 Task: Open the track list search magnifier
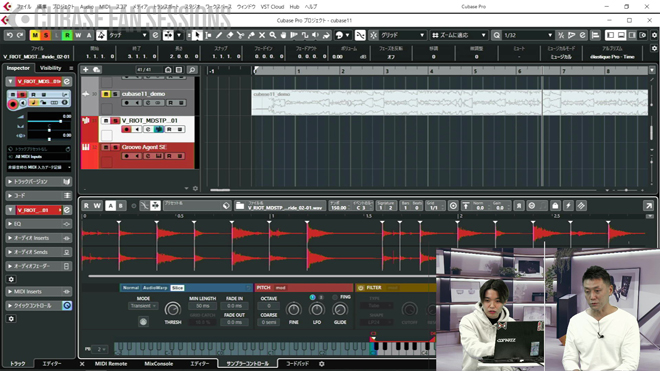click(192, 69)
